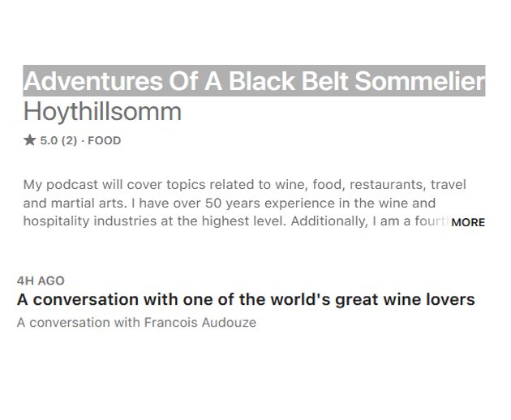Click the description line starting 'hospitality industries'
Image resolution: width=511 pixels, height=420 pixels.
pyautogui.click(x=235, y=221)
